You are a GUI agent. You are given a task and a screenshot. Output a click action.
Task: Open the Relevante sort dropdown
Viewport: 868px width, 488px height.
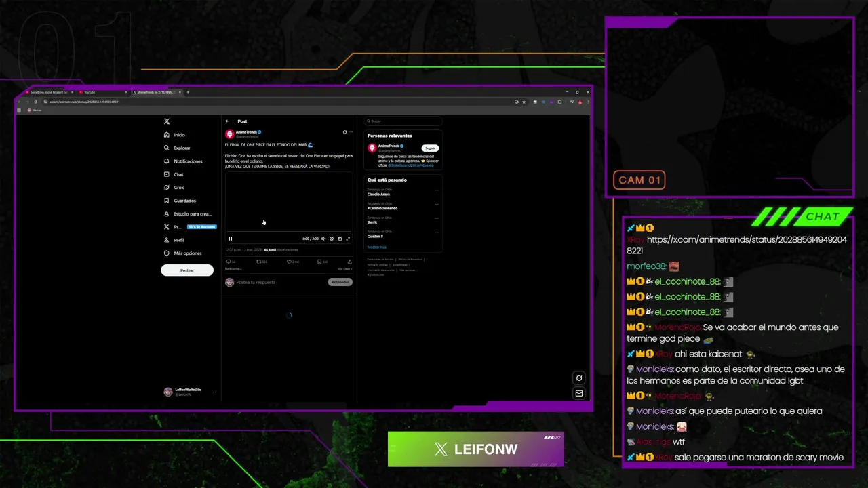pos(233,269)
